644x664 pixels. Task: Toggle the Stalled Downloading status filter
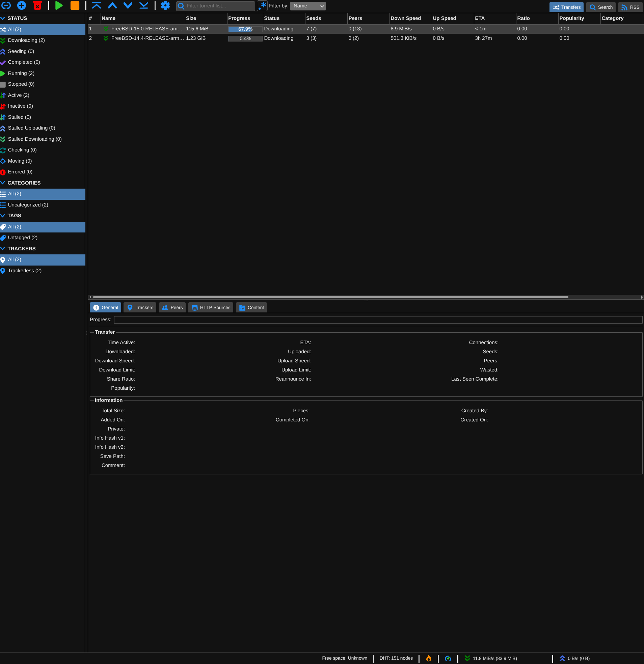point(34,139)
